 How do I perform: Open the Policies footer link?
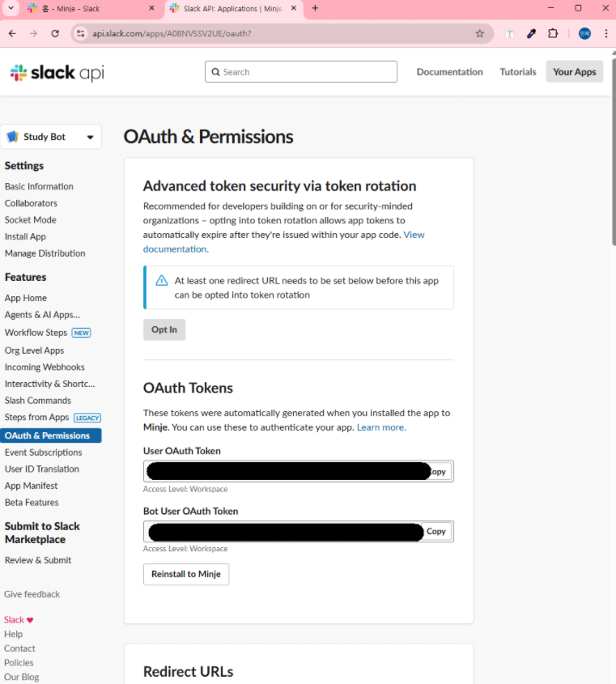(19, 663)
